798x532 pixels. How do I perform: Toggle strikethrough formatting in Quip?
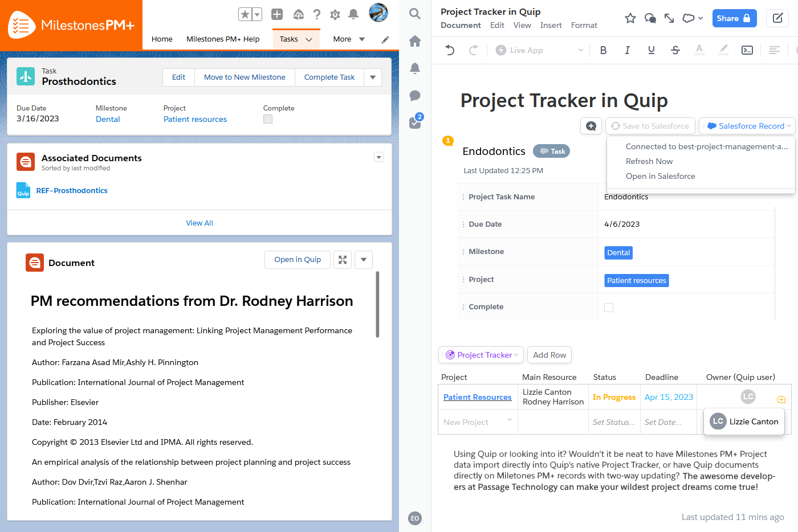675,50
